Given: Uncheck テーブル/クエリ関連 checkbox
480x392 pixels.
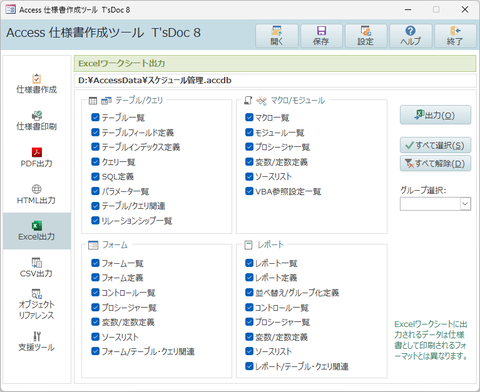Looking at the screenshot, I should (x=95, y=206).
